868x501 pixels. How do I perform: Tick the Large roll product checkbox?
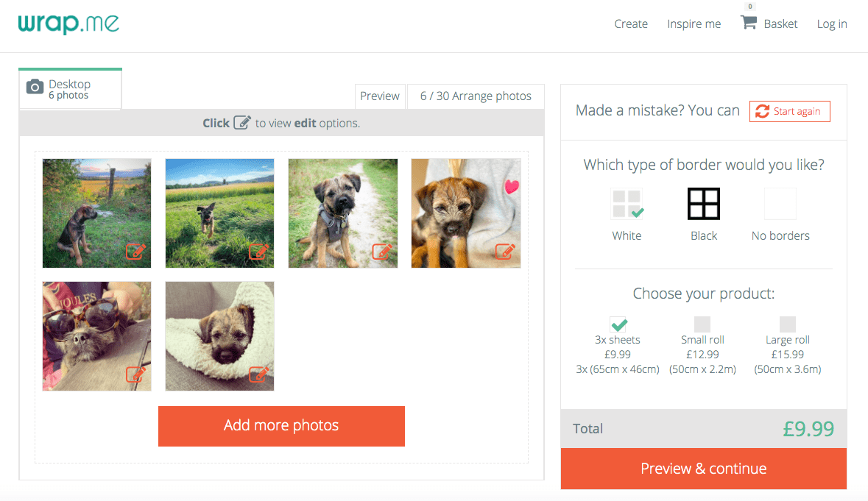point(788,324)
